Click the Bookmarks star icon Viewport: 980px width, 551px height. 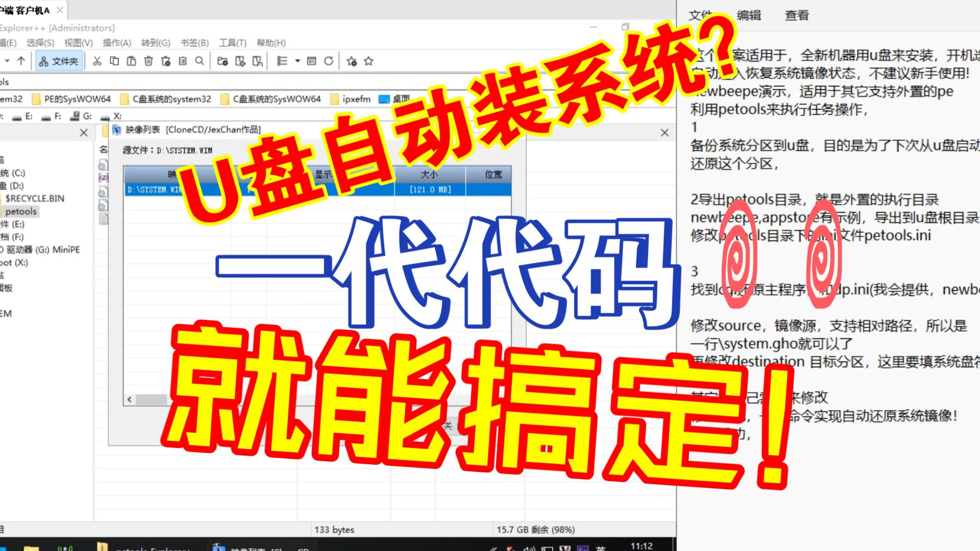[x=369, y=61]
